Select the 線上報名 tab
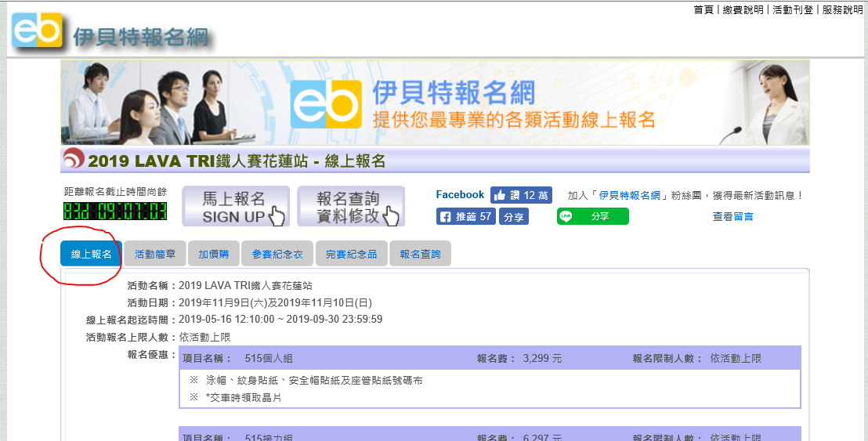Viewport: 868px width, 441px height. (91, 254)
